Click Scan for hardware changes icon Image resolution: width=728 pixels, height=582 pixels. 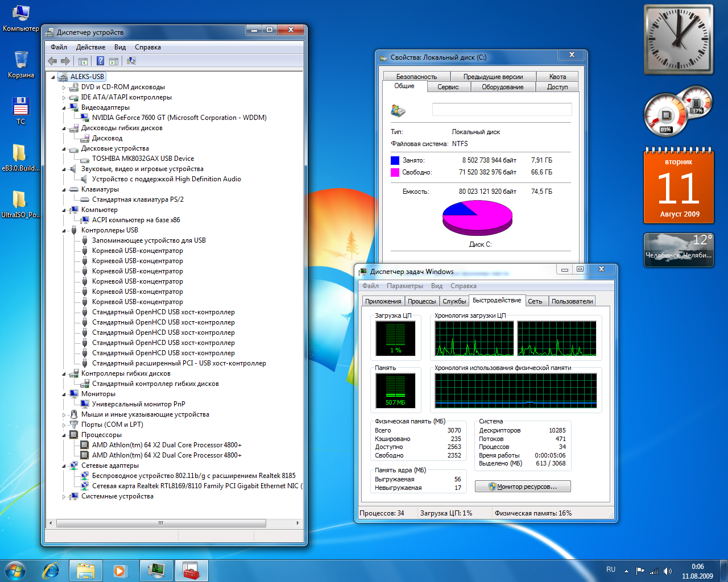[x=131, y=61]
